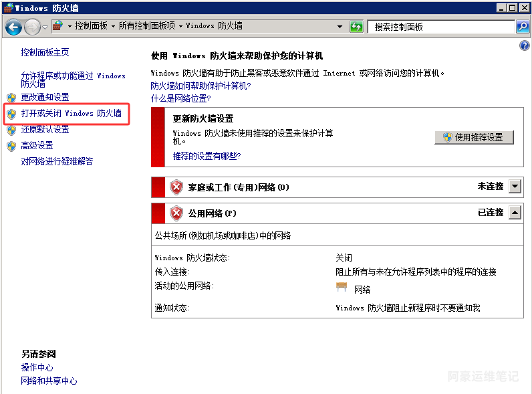Focus the 搜索控制面板 search field
This screenshot has height=394, width=532.
(x=441, y=27)
